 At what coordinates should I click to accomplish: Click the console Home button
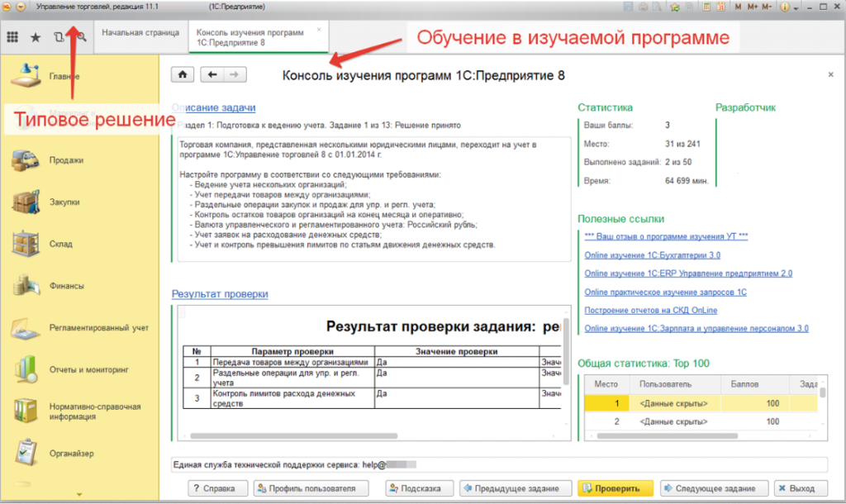(x=183, y=74)
